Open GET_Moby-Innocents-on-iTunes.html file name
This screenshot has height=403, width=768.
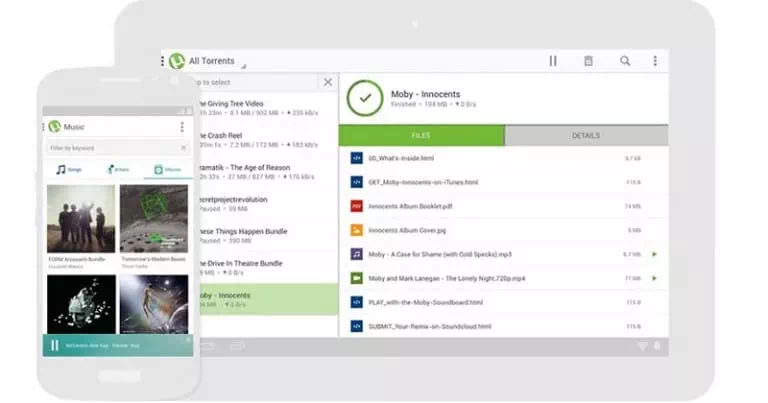[423, 182]
